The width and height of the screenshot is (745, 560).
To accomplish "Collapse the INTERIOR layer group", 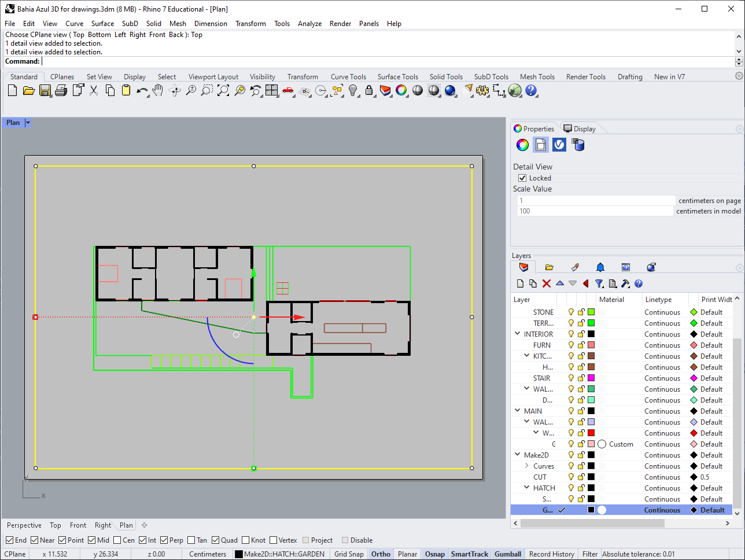I will pyautogui.click(x=518, y=334).
